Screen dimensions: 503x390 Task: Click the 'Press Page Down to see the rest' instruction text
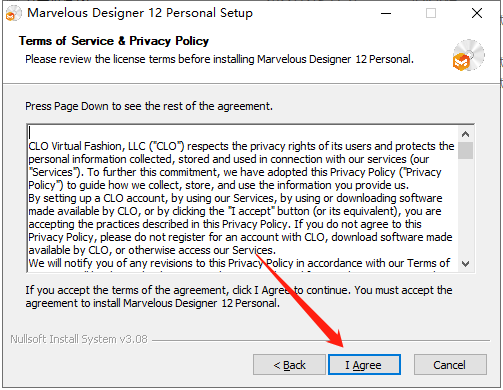(149, 106)
